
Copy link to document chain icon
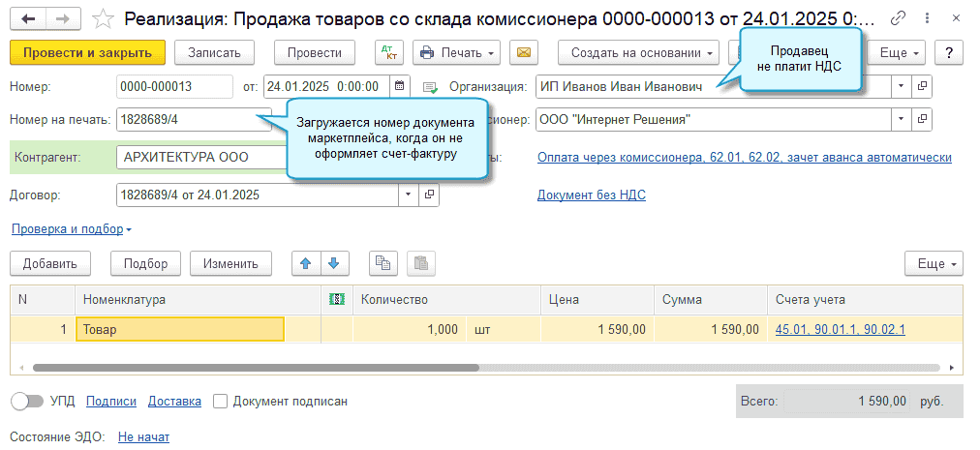pos(898,18)
